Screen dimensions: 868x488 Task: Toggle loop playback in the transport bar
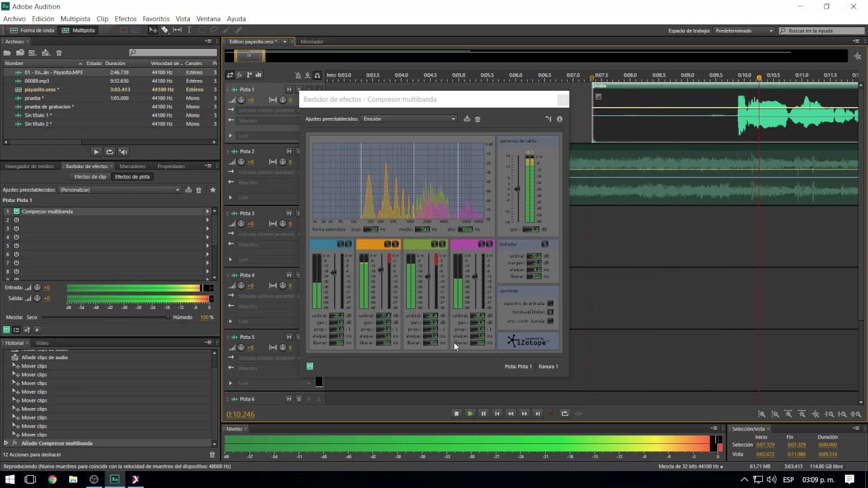tap(565, 413)
